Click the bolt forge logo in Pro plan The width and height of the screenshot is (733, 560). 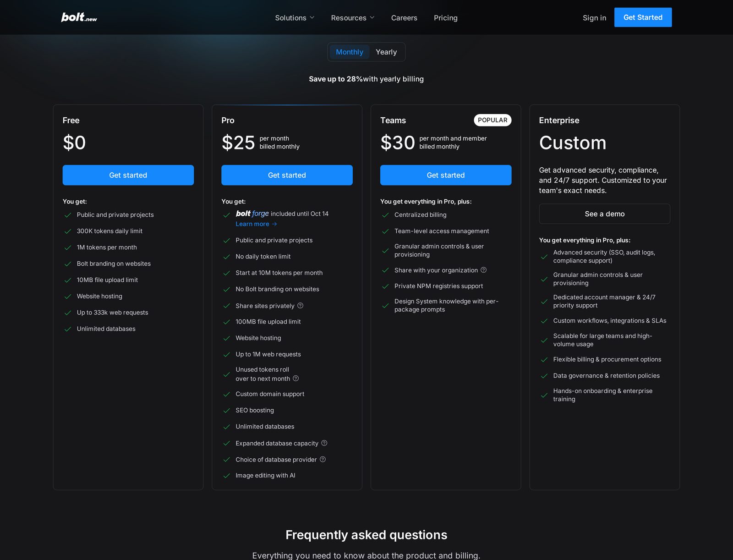252,214
